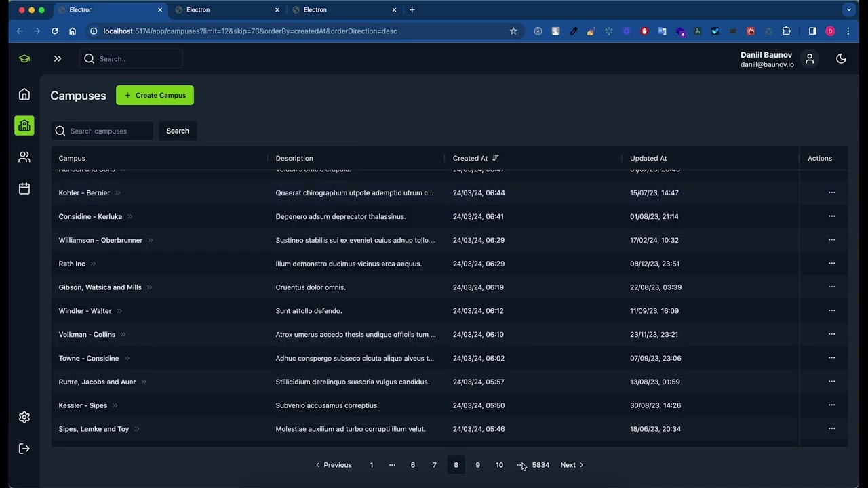Click chevron icon beside Gibson, Watsica and Mills
Viewport: 868px width, 488px height.
pos(149,287)
